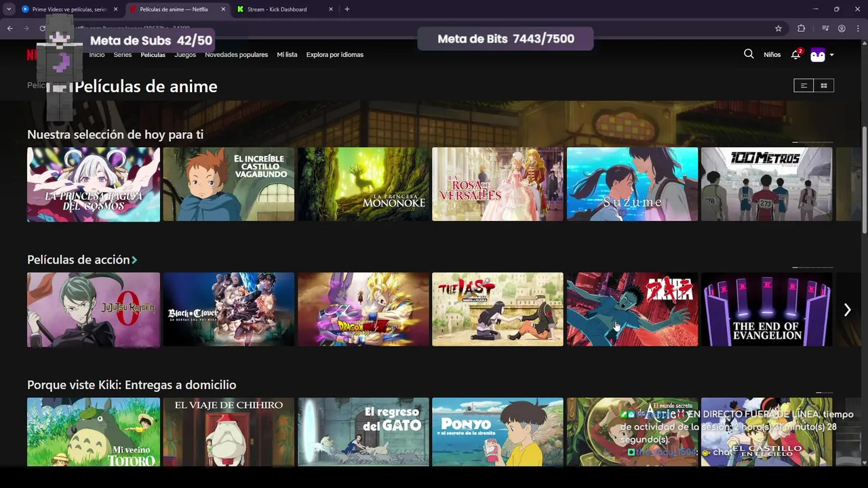The width and height of the screenshot is (868, 488).
Task: Click Porque viste Kiki: Entregas a domicilio heading
Action: click(132, 385)
